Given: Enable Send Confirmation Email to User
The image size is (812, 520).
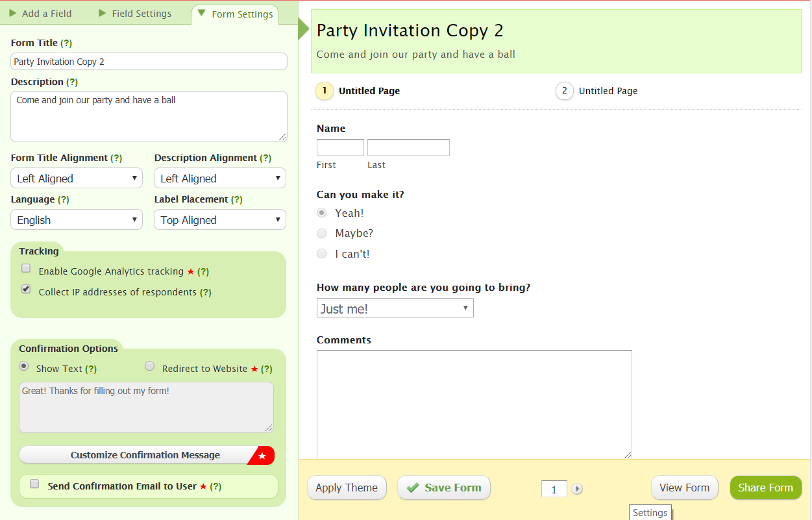Looking at the screenshot, I should pos(35,484).
